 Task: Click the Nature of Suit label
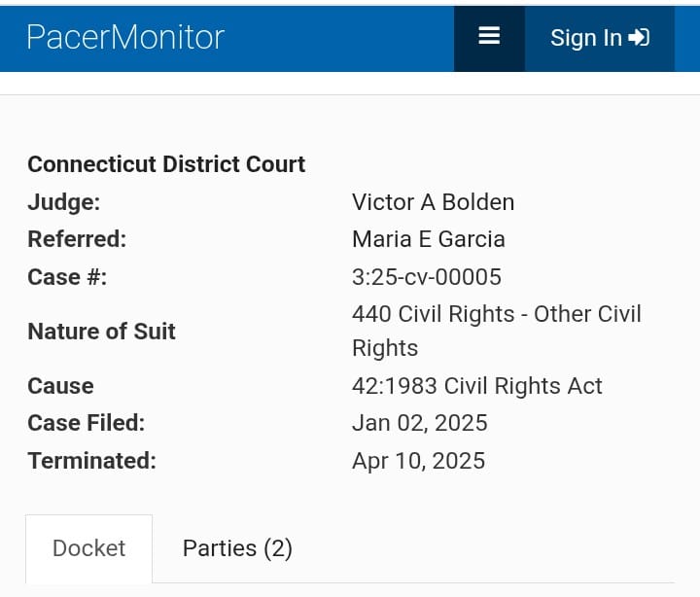click(x=101, y=332)
